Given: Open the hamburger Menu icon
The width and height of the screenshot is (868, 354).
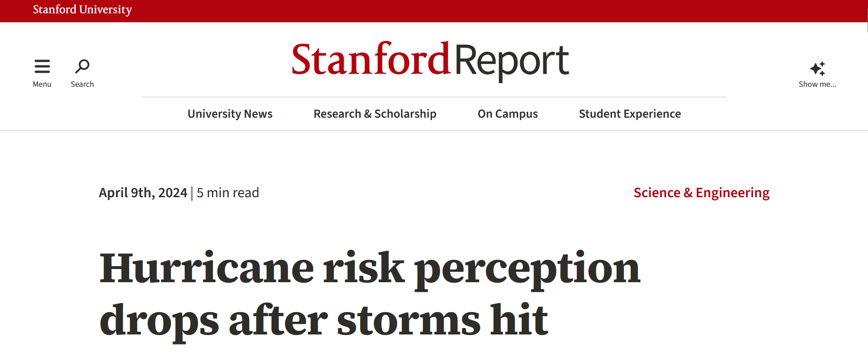Looking at the screenshot, I should coord(42,65).
